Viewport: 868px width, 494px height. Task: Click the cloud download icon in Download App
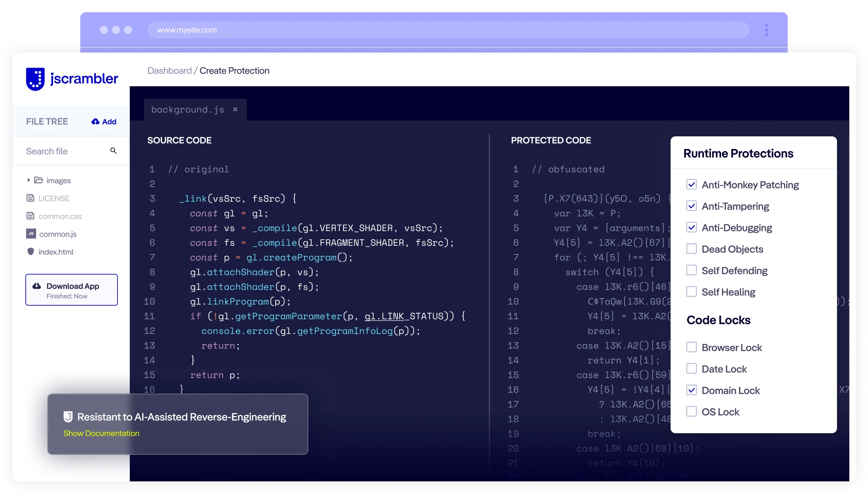37,286
